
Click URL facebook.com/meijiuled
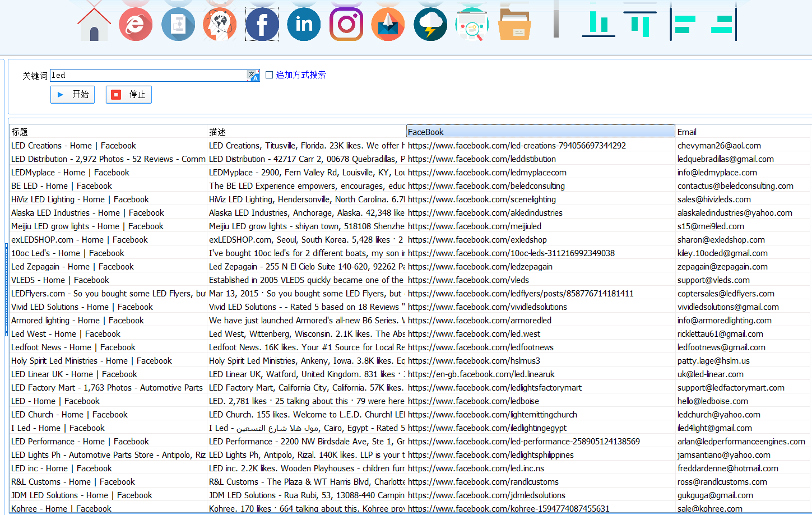475,226
